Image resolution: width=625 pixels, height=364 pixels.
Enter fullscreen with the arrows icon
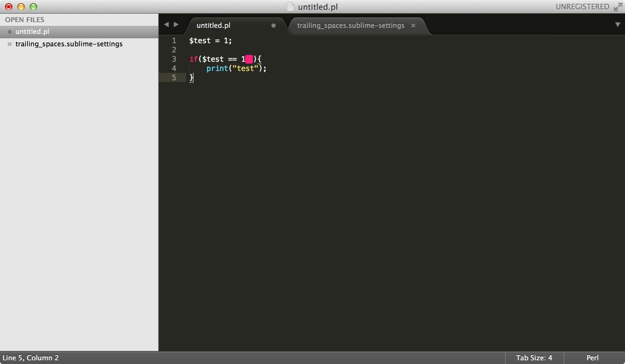(618, 7)
